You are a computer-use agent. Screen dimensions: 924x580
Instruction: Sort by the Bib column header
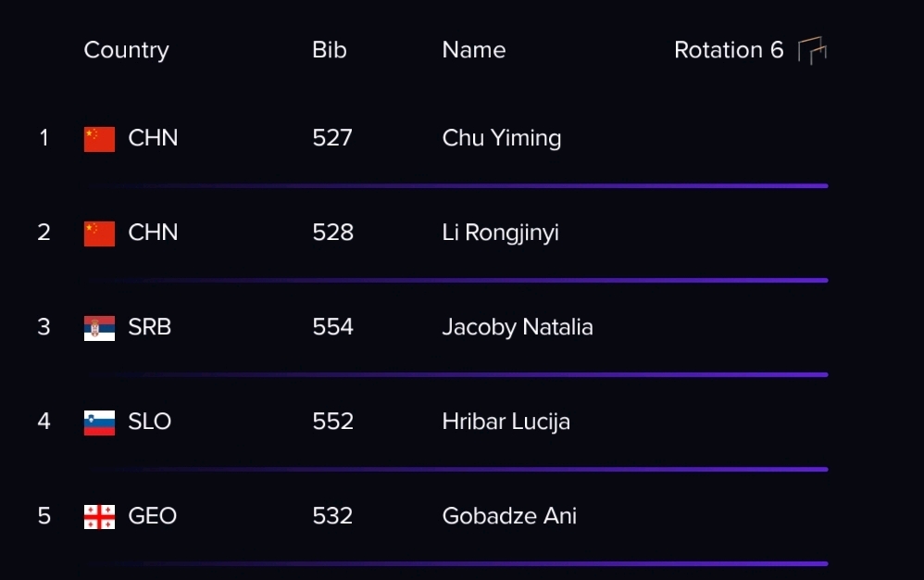330,50
